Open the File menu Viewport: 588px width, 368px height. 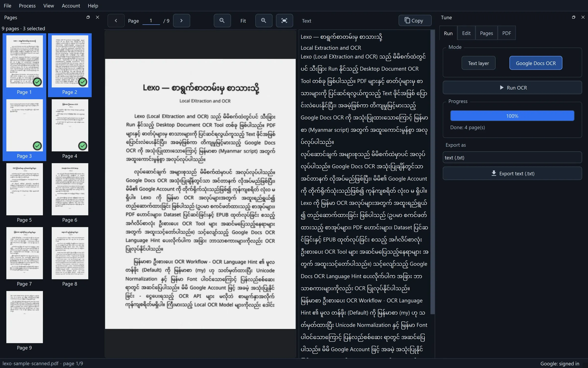(x=8, y=6)
